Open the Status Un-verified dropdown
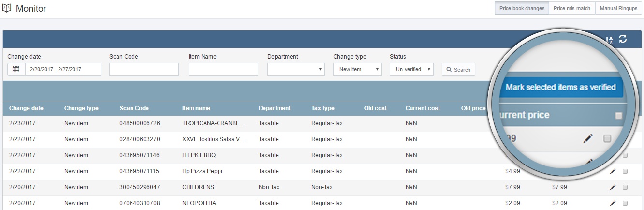This screenshot has width=644, height=210. (x=411, y=69)
